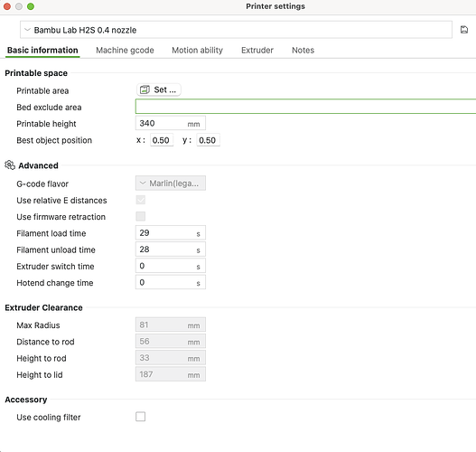The width and height of the screenshot is (476, 452).
Task: Click the Advanced gear icon
Action: (x=10, y=165)
